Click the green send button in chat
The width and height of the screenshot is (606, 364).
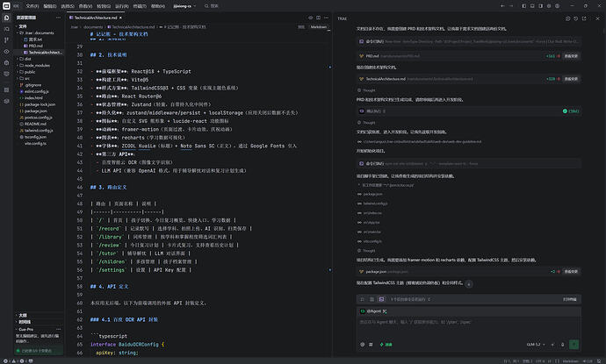pyautogui.click(x=574, y=345)
